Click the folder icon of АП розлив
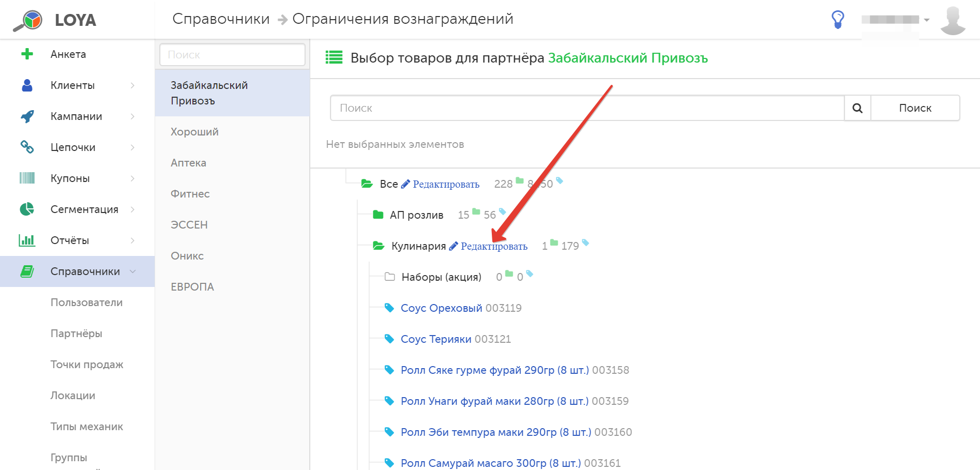The width and height of the screenshot is (980, 470). [379, 215]
